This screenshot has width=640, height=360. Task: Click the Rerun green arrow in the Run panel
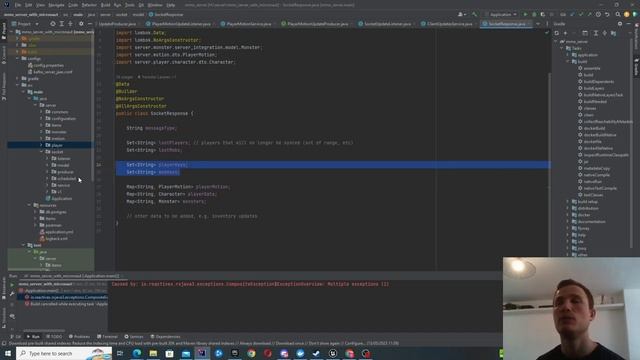click(x=12, y=284)
